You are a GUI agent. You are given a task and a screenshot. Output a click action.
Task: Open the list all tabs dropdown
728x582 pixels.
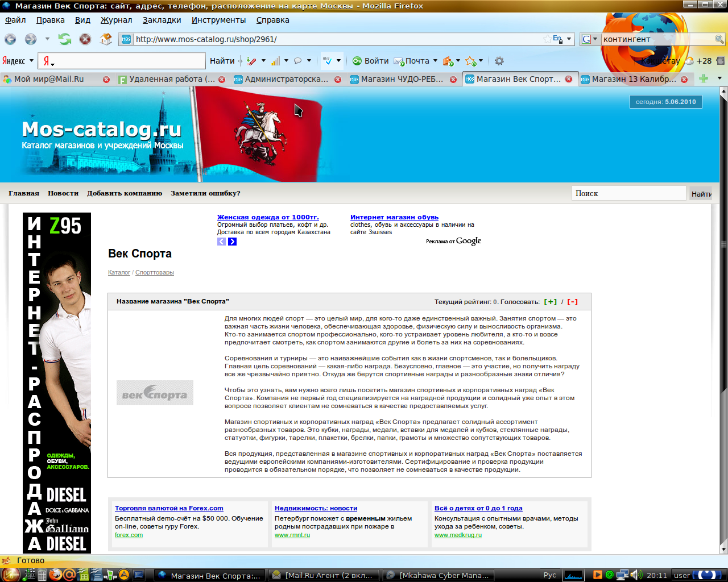point(719,78)
